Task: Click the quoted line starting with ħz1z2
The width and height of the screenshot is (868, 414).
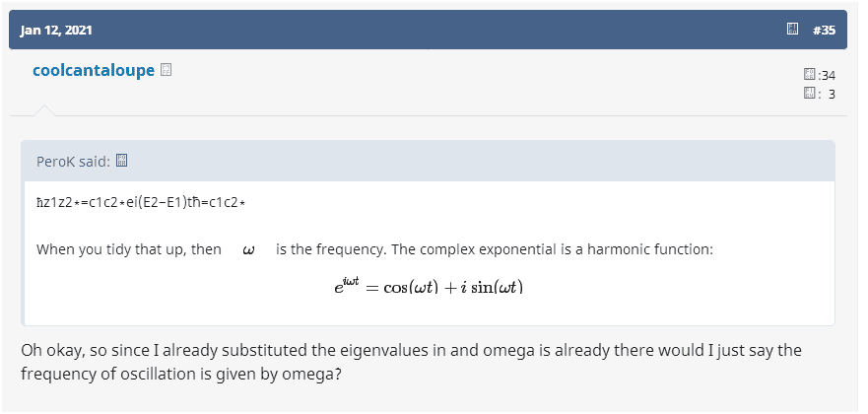Action: coord(141,202)
